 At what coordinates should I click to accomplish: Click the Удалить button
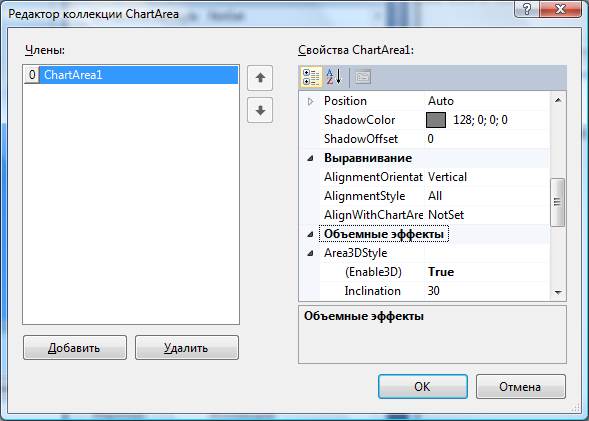187,348
